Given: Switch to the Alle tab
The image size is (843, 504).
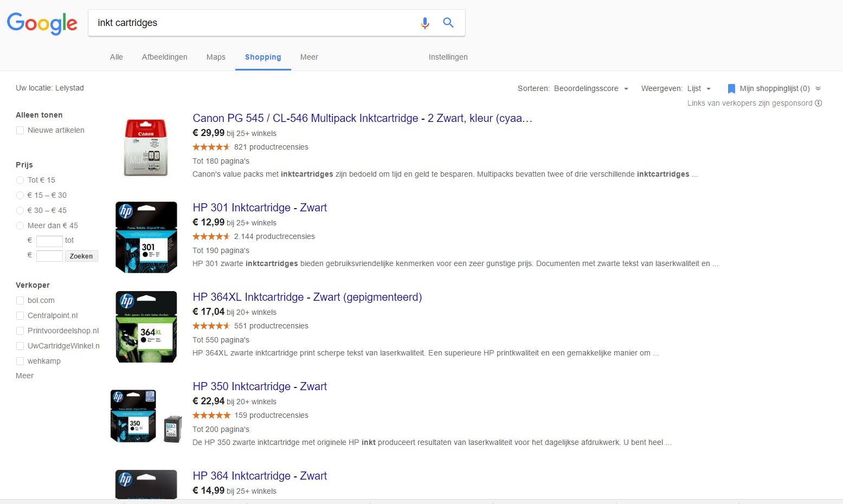Looking at the screenshot, I should coord(117,57).
